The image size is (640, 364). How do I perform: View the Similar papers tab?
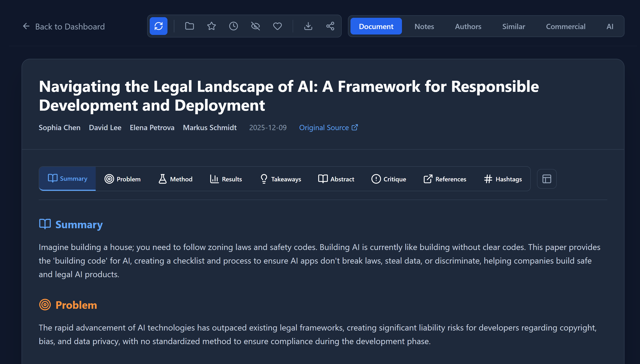pos(513,26)
